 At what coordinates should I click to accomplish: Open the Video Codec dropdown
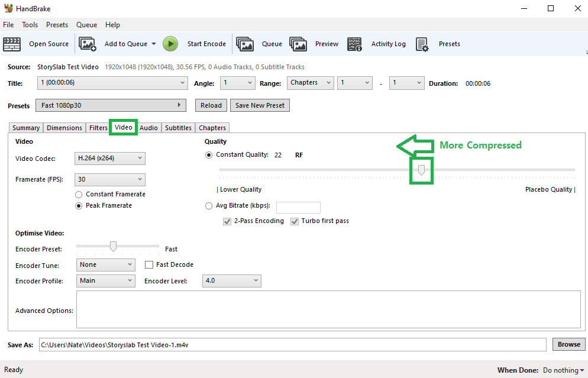(x=110, y=159)
